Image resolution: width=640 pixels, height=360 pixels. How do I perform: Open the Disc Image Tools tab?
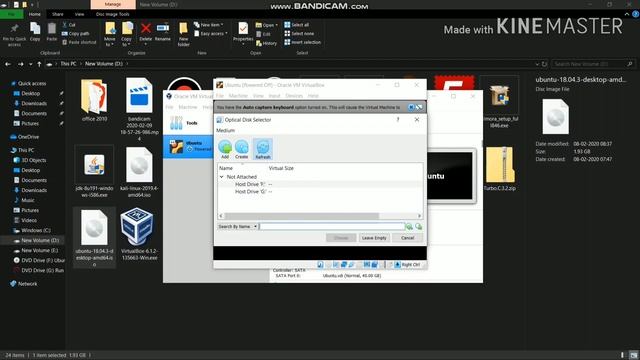113,14
